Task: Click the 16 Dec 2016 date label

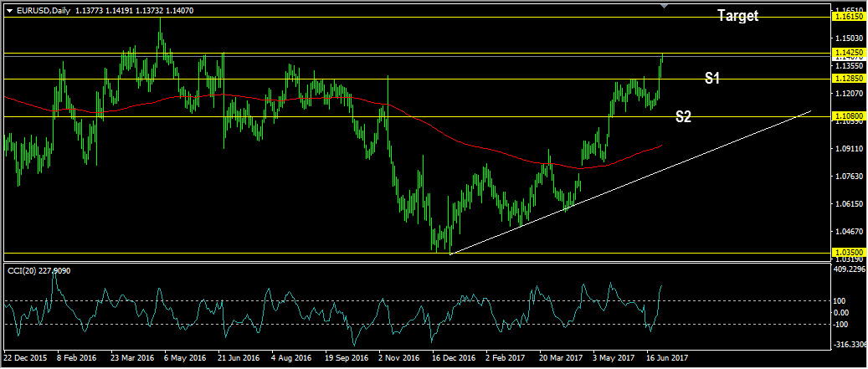Action: pyautogui.click(x=454, y=358)
